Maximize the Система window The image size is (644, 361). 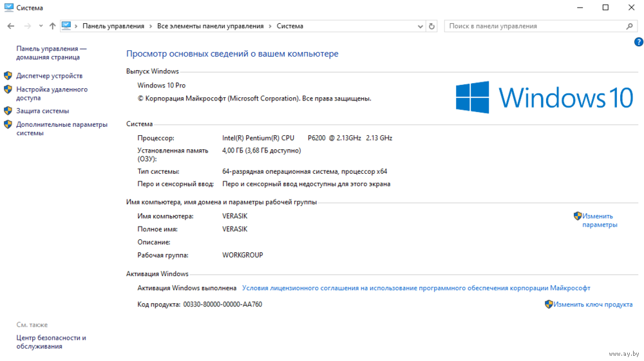pos(605,8)
